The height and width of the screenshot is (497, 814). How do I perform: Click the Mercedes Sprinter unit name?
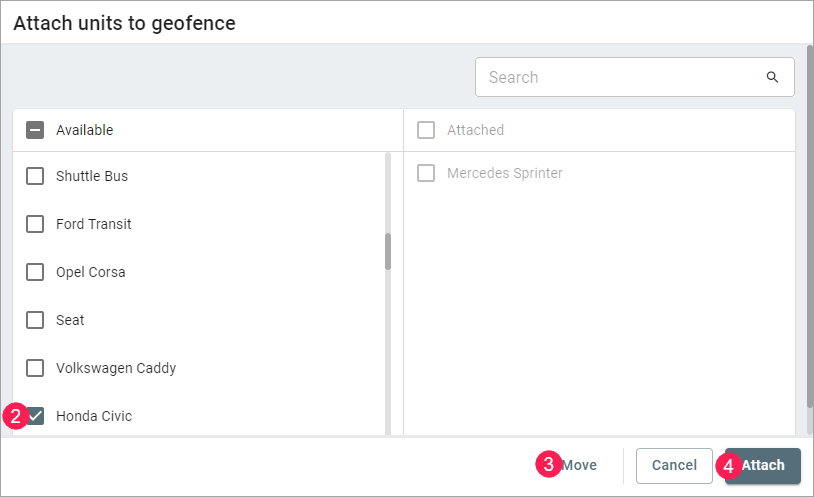coord(505,173)
